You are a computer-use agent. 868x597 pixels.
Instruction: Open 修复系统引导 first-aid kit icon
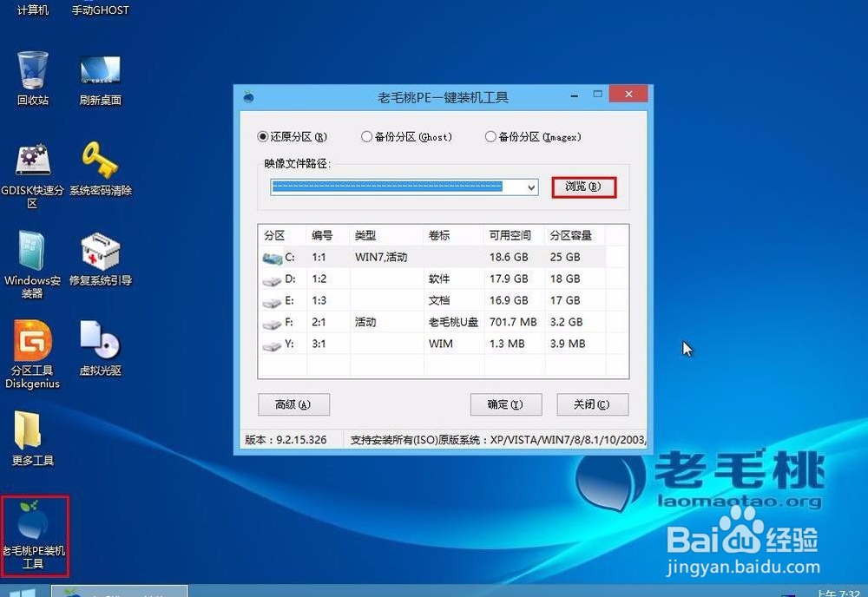[x=100, y=258]
